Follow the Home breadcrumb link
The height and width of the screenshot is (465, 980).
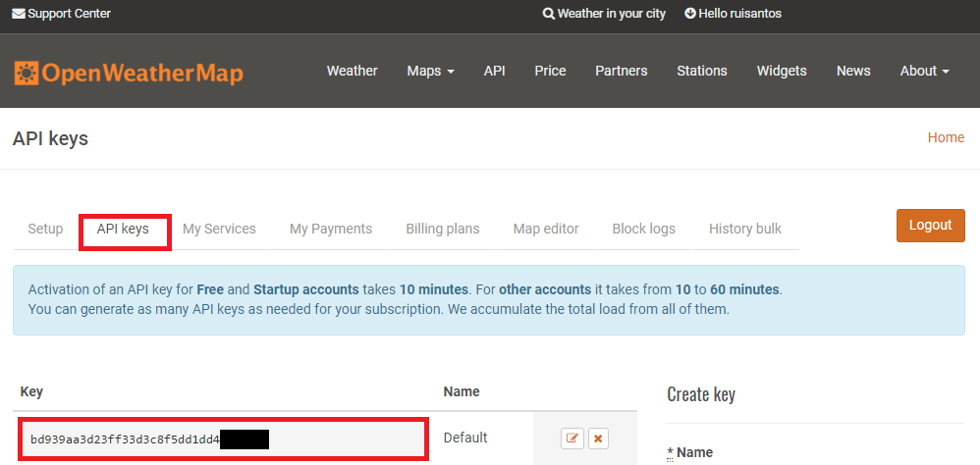tap(946, 137)
